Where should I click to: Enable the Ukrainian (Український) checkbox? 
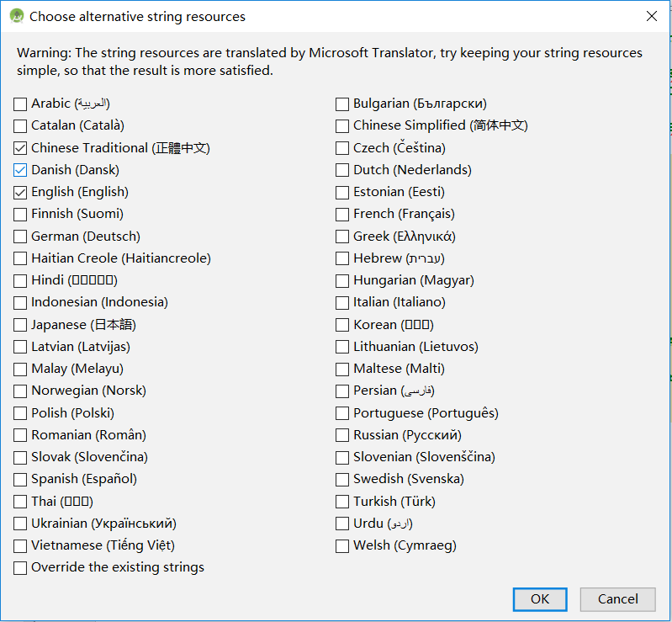click(x=20, y=524)
